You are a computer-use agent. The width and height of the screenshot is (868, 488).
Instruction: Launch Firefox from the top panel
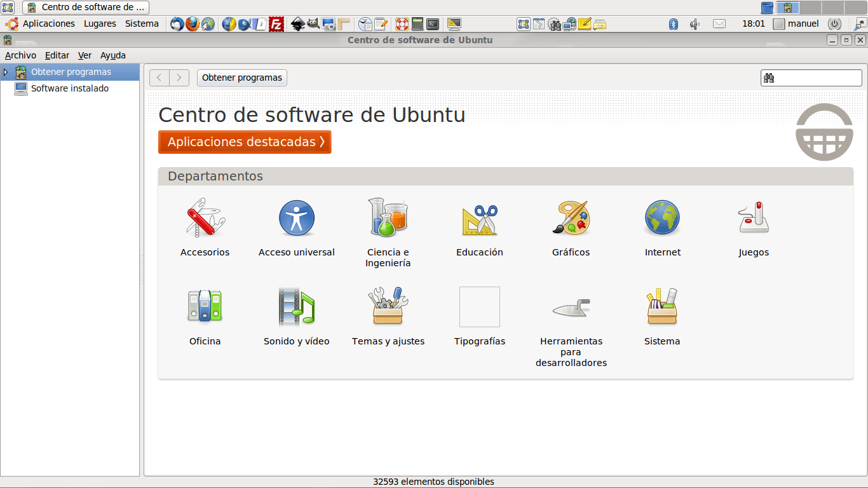[x=192, y=24]
